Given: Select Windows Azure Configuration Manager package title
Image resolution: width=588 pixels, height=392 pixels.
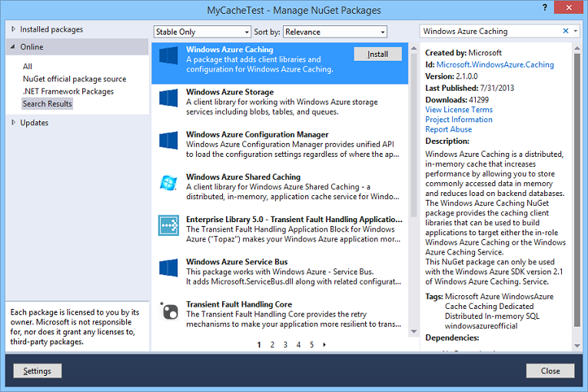Looking at the screenshot, I should 257,135.
